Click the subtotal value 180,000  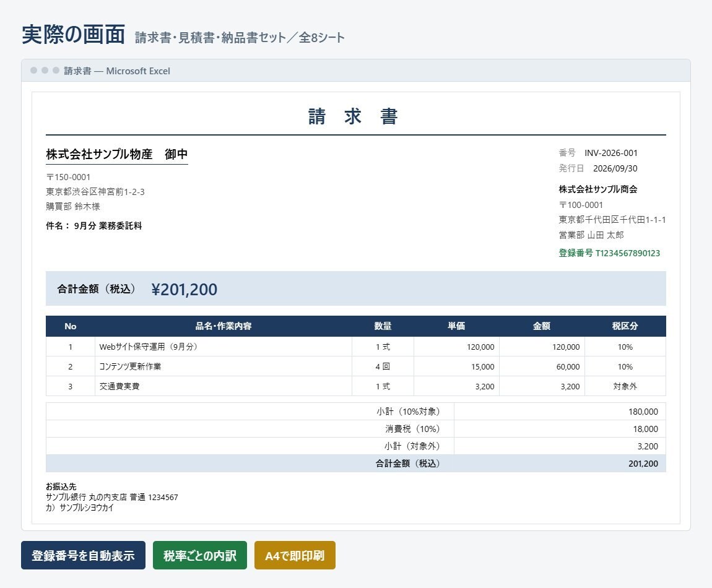coord(643,412)
